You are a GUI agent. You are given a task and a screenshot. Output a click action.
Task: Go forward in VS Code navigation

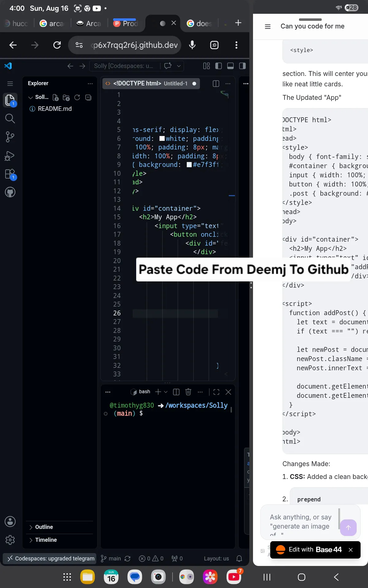coord(82,66)
